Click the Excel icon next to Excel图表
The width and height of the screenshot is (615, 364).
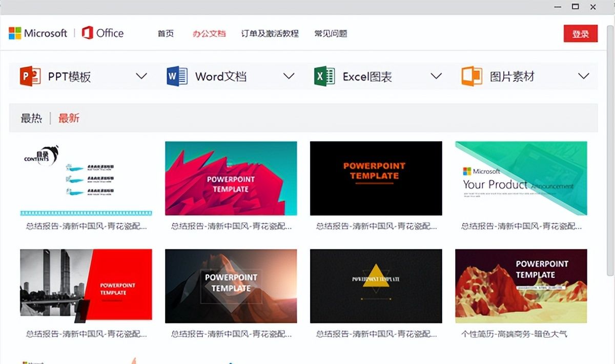pos(323,76)
